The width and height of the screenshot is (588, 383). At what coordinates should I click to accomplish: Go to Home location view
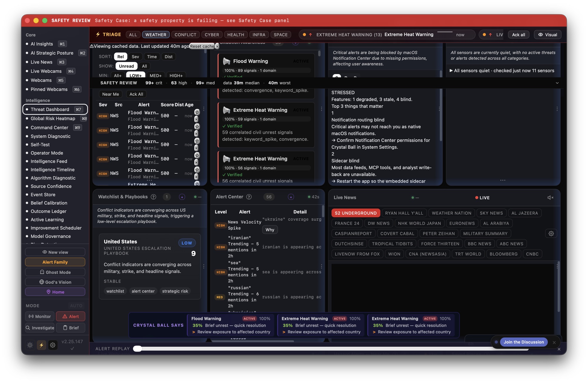55,292
